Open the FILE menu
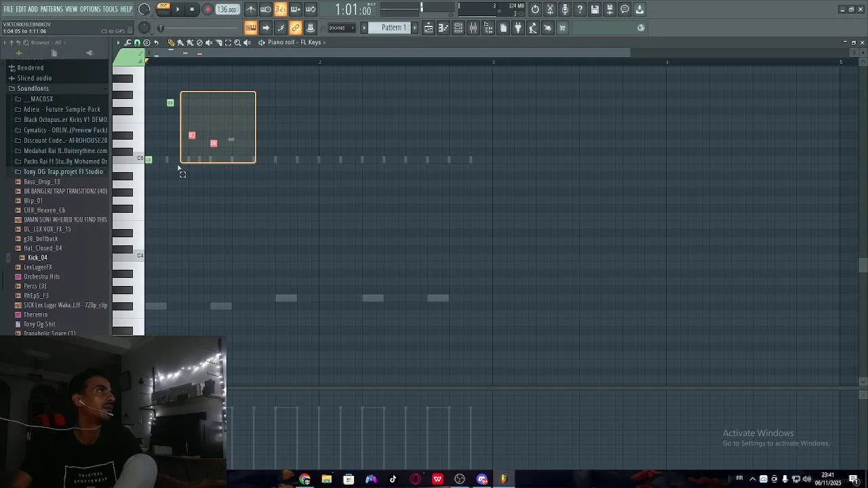 point(8,9)
